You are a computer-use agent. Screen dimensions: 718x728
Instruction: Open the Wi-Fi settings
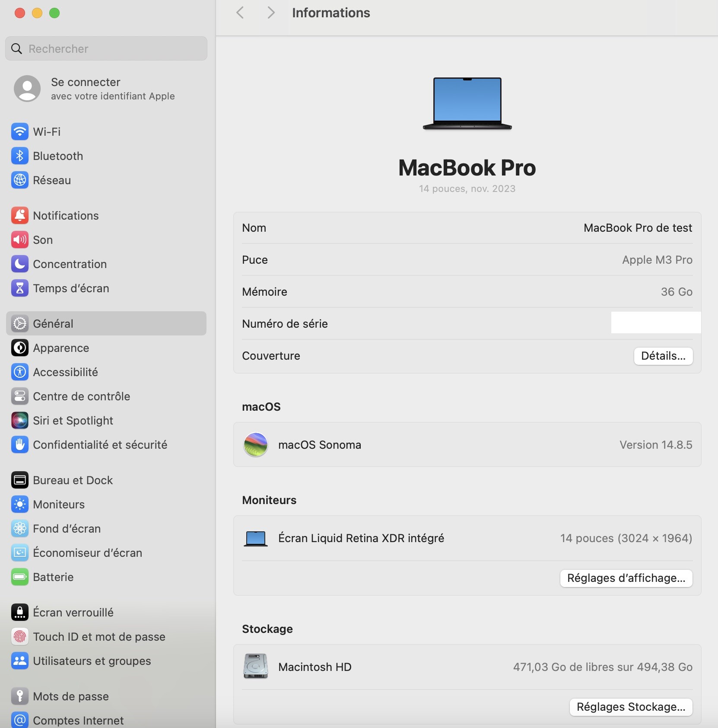[46, 131]
